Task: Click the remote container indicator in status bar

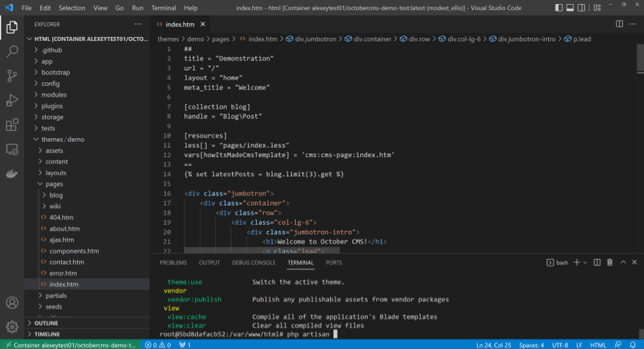Action: (x=71, y=345)
